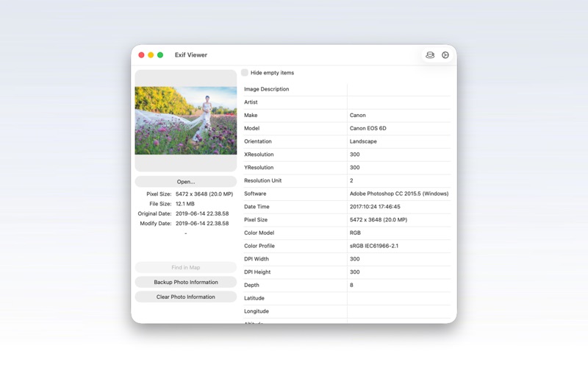
Task: Click the Landscape orientation value
Action: coord(363,141)
